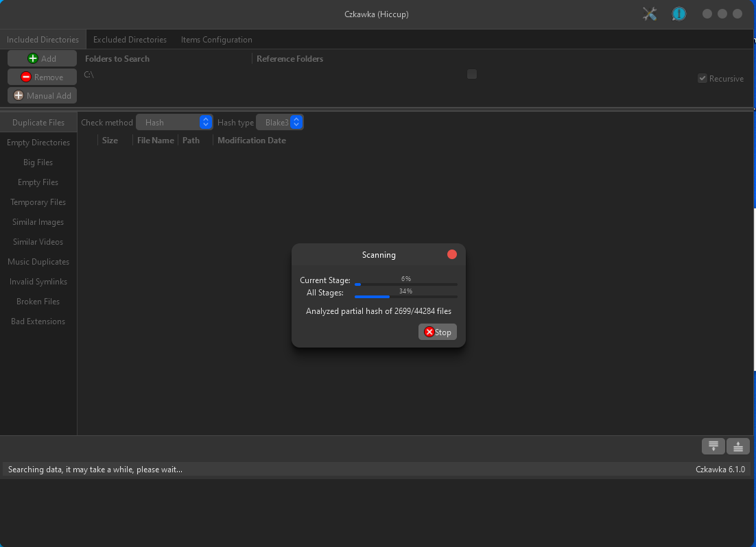Expand the lower text panel downward icon
756x547 pixels.
[x=713, y=446]
